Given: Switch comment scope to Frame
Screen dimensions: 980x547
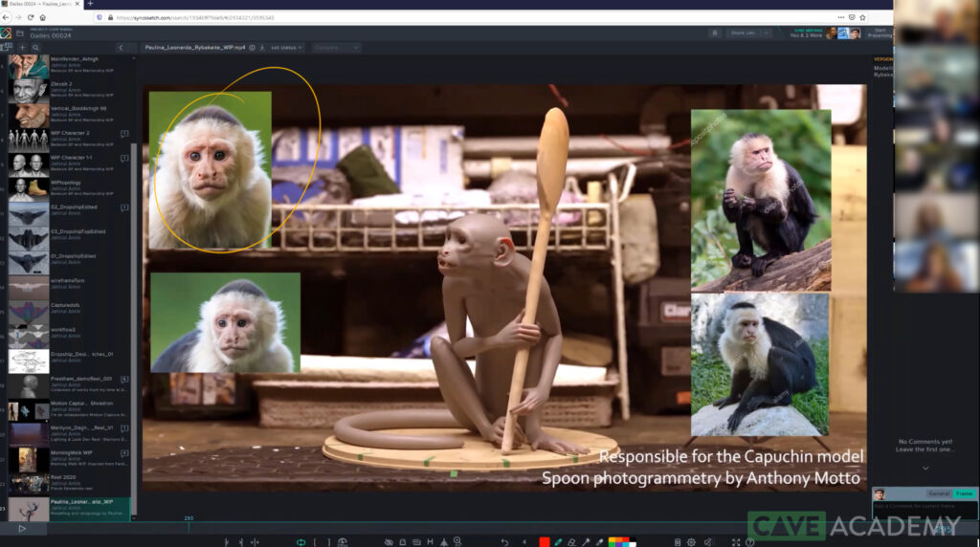Looking at the screenshot, I should [x=965, y=493].
